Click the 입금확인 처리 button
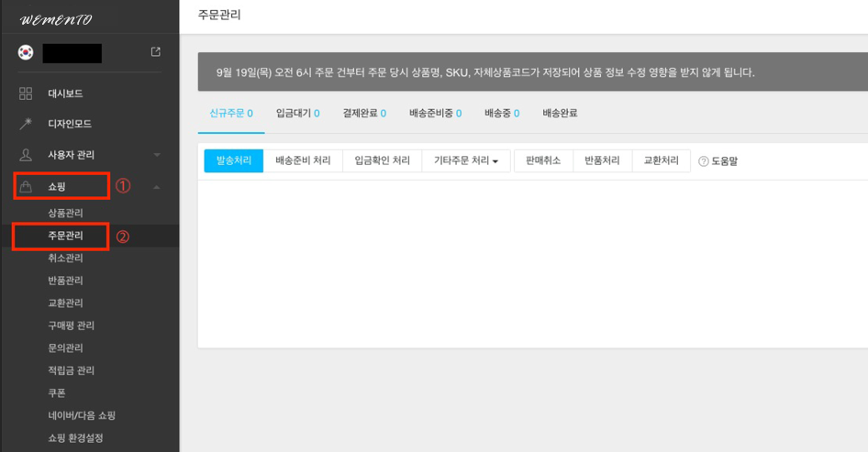The width and height of the screenshot is (868, 452). 382,161
